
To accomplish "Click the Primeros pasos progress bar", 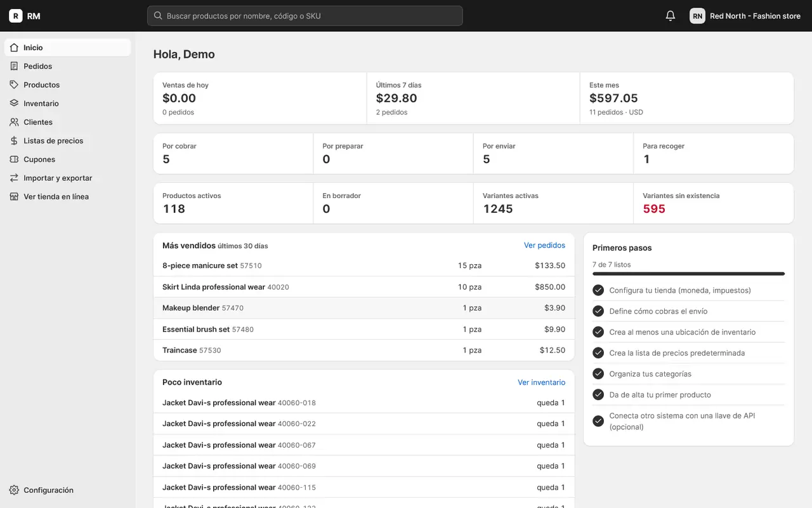I will tap(688, 274).
